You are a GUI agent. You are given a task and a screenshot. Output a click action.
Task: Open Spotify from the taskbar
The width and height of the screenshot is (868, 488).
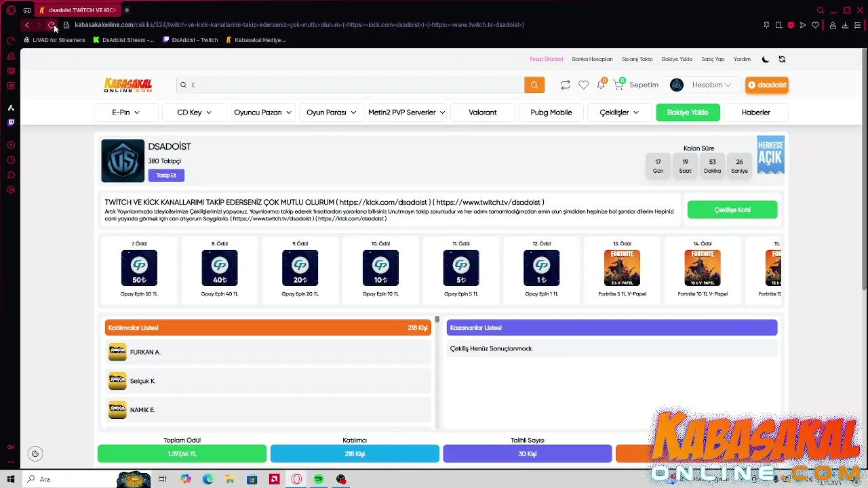(x=319, y=479)
